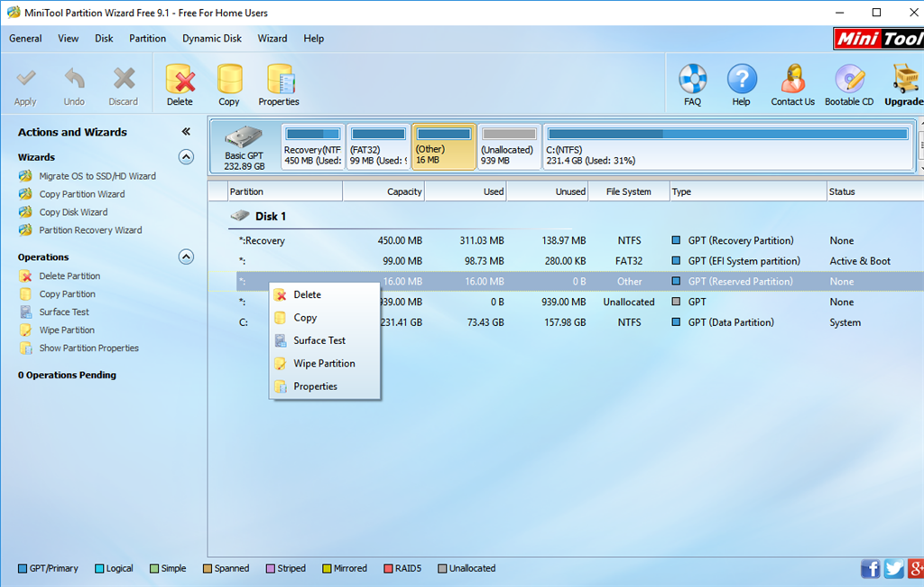Click the MiniTool logo banner
The height and width of the screenshot is (587, 924).
click(879, 39)
